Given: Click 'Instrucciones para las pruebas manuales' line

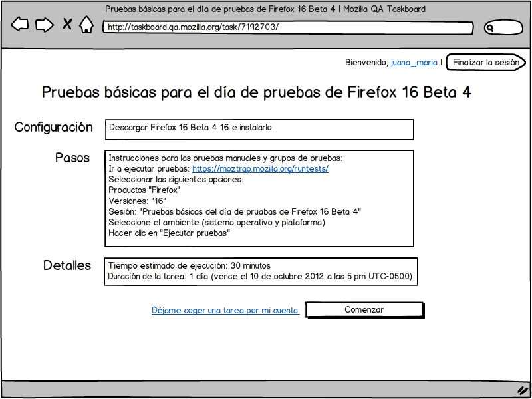Looking at the screenshot, I should point(226,158).
